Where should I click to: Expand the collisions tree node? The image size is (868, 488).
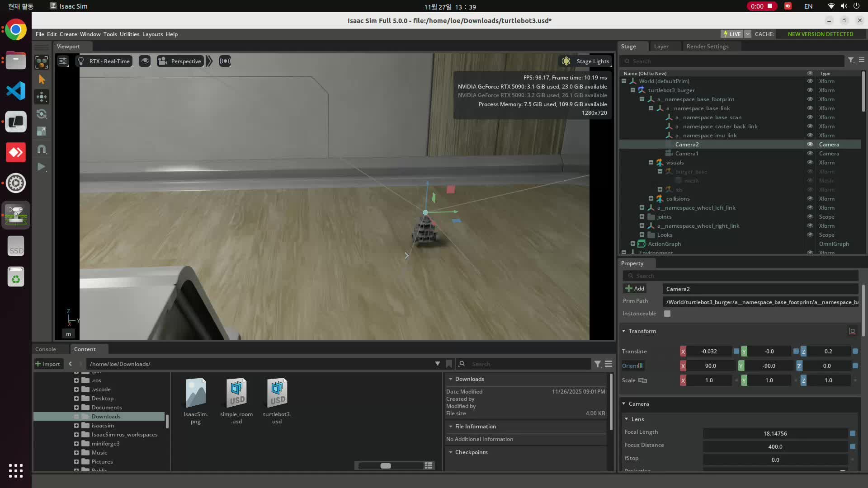coord(651,199)
